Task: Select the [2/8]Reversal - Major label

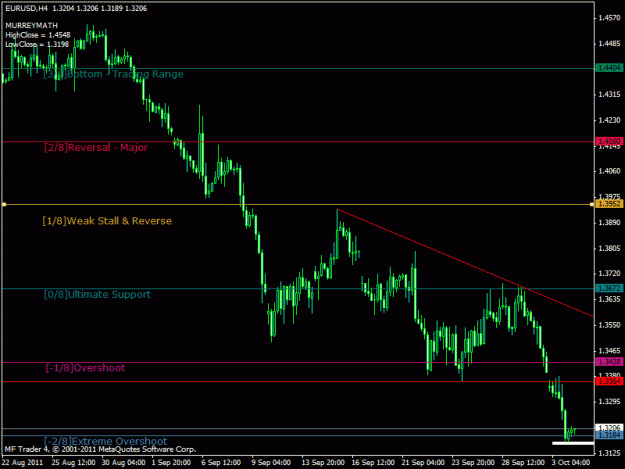Action: click(96, 147)
